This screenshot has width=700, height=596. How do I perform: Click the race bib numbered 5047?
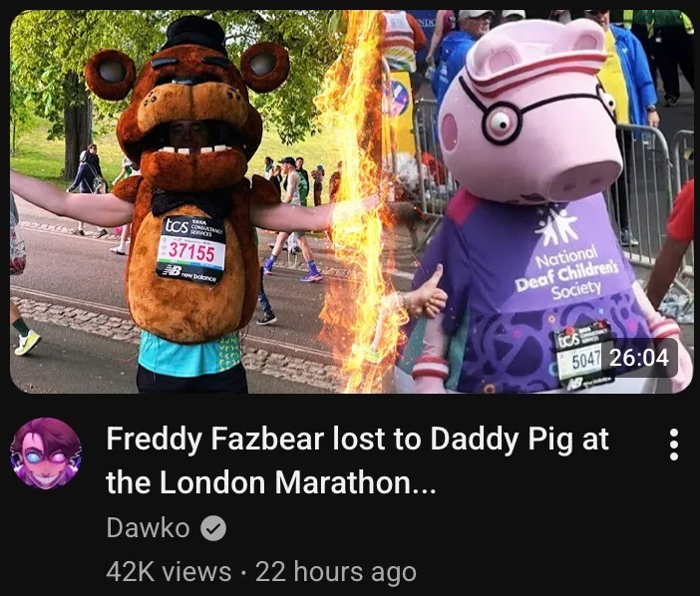click(x=582, y=357)
